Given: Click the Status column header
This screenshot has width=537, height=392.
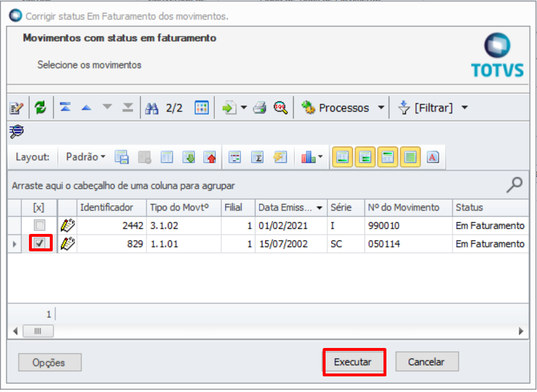Looking at the screenshot, I should pos(491,207).
